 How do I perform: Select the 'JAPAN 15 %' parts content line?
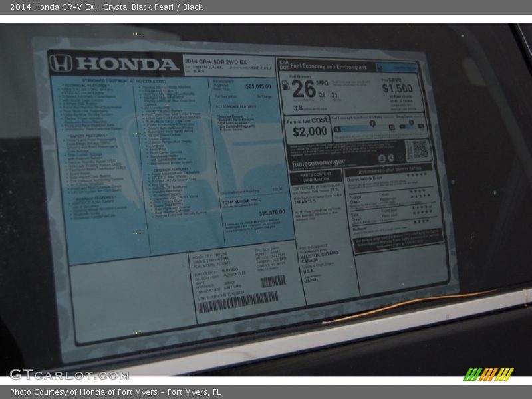[x=305, y=201]
